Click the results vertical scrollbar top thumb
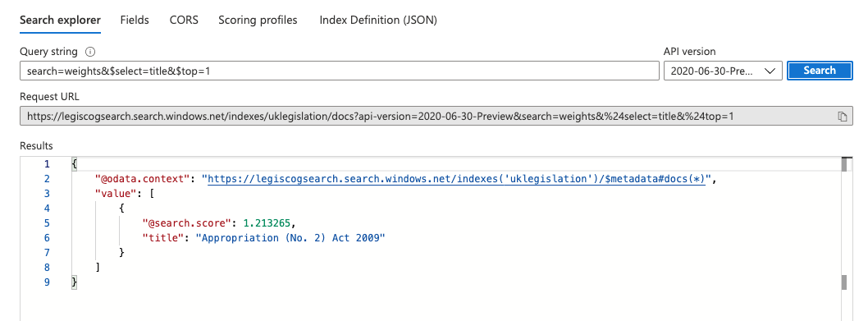This screenshot has width=868, height=321. coord(844,165)
